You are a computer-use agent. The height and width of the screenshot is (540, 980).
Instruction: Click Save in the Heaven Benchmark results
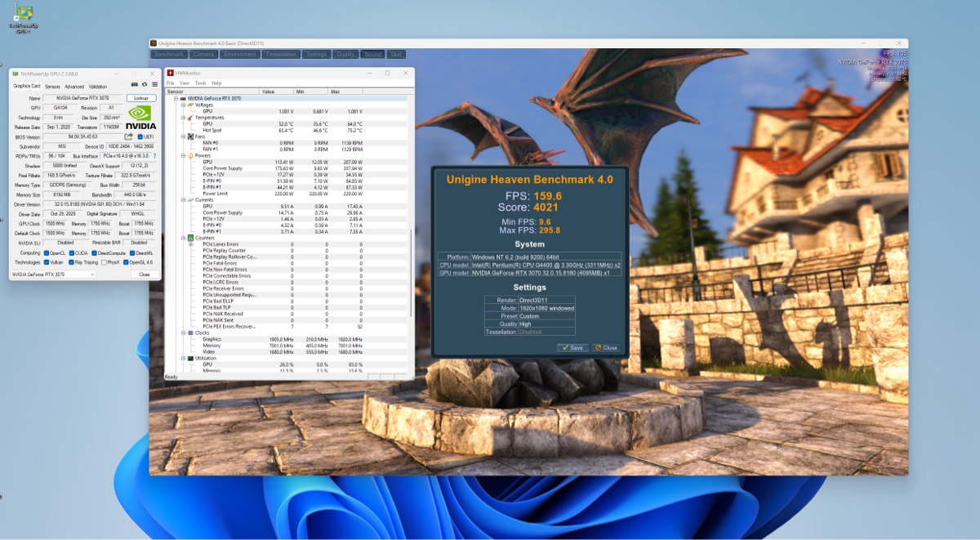(573, 348)
